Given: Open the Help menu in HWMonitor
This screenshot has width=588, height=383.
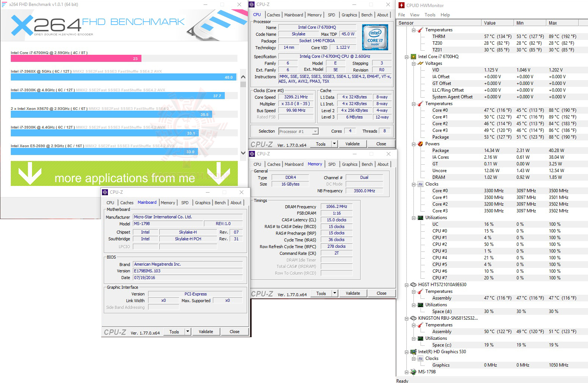Looking at the screenshot, I should tap(445, 15).
